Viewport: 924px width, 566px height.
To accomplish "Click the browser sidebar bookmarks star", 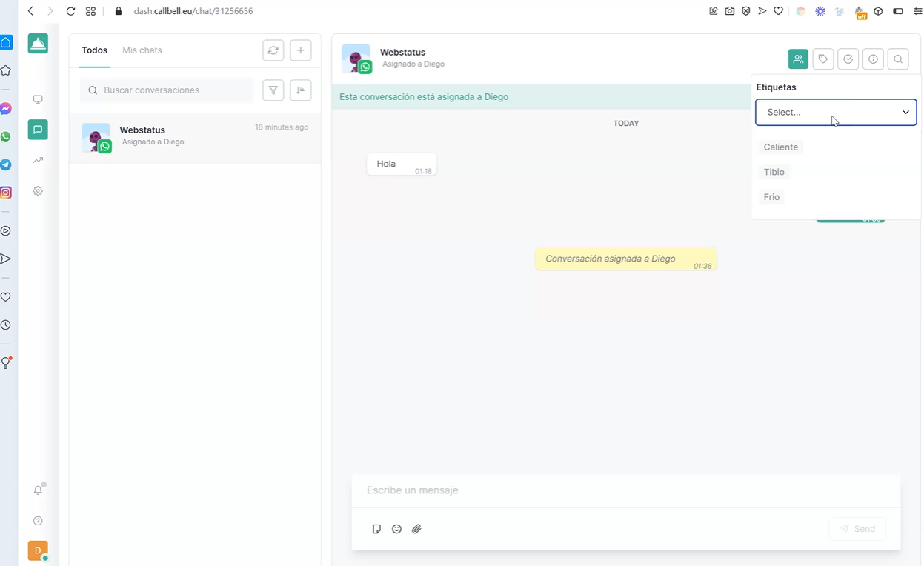I will click(6, 70).
